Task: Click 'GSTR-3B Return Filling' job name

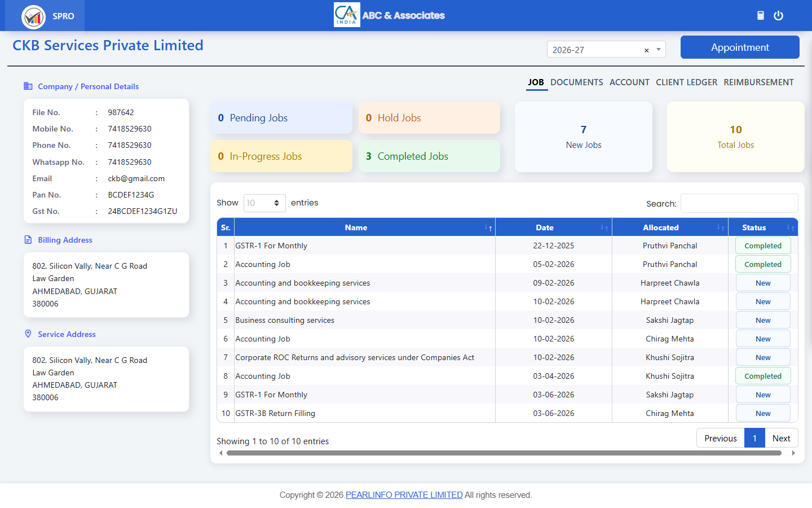Action: pyautogui.click(x=275, y=413)
